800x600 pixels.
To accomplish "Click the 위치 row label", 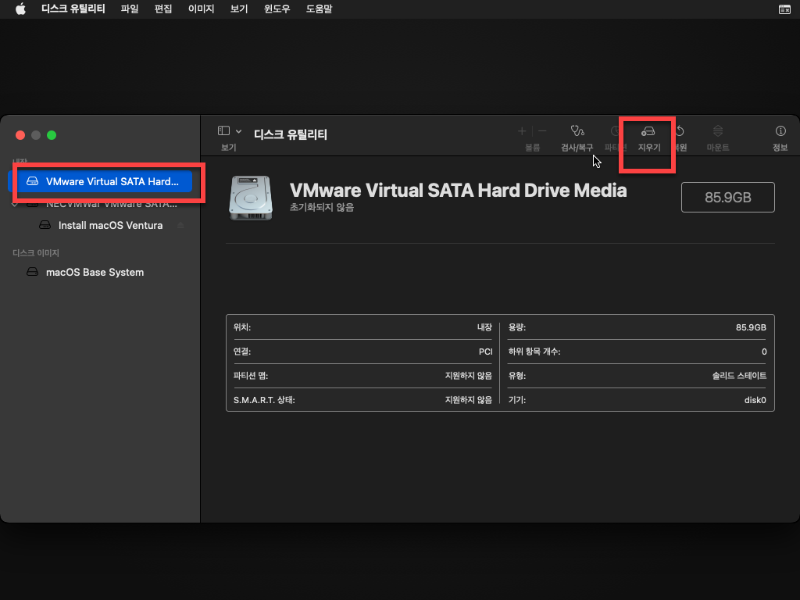I will (242, 327).
